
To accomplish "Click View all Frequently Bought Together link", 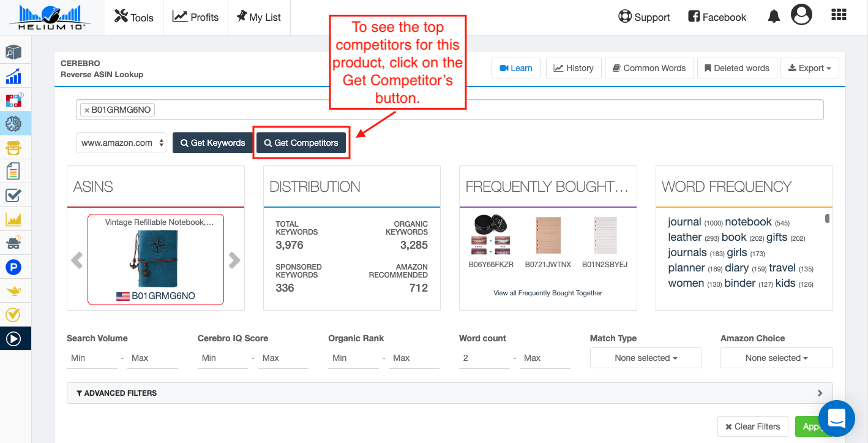I will 548,293.
